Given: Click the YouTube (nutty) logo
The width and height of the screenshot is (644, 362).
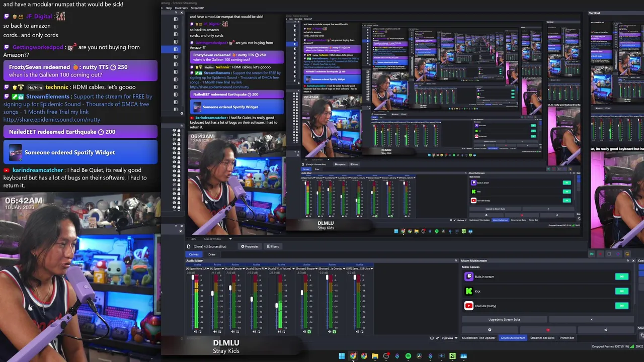Looking at the screenshot, I should coord(469,306).
